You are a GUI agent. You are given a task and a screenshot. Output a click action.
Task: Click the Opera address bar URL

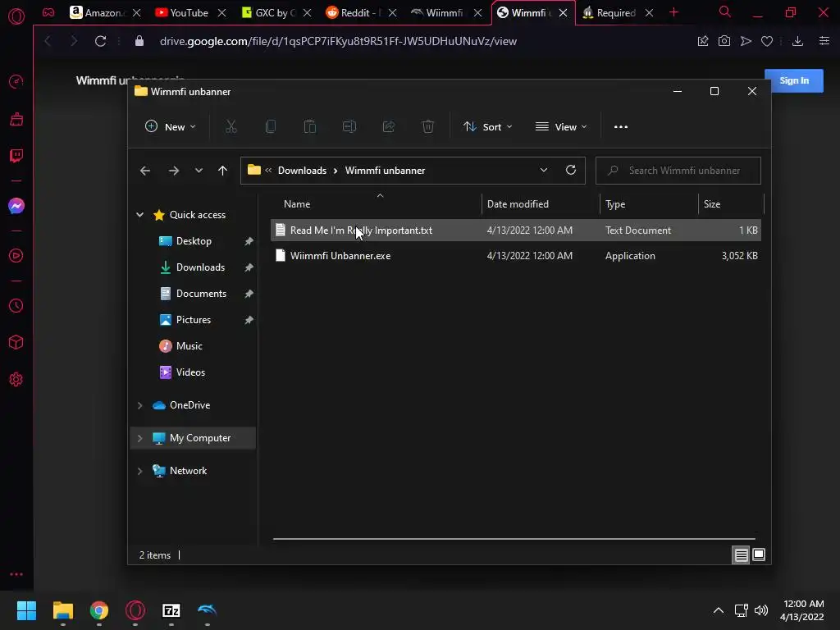click(338, 41)
